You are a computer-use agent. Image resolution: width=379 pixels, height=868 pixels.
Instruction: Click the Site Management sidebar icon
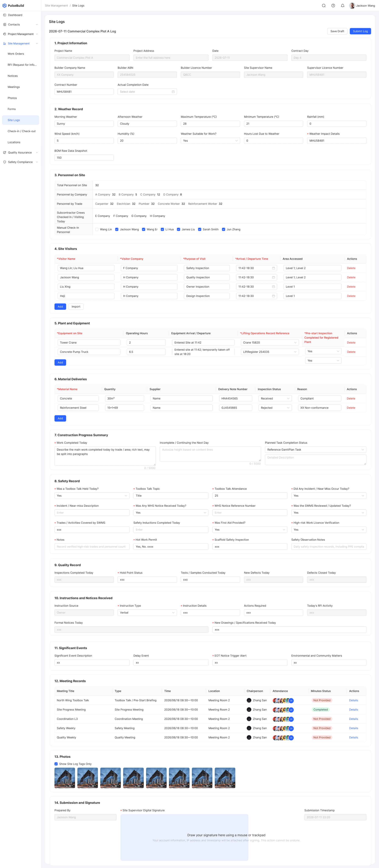pyautogui.click(x=5, y=43)
